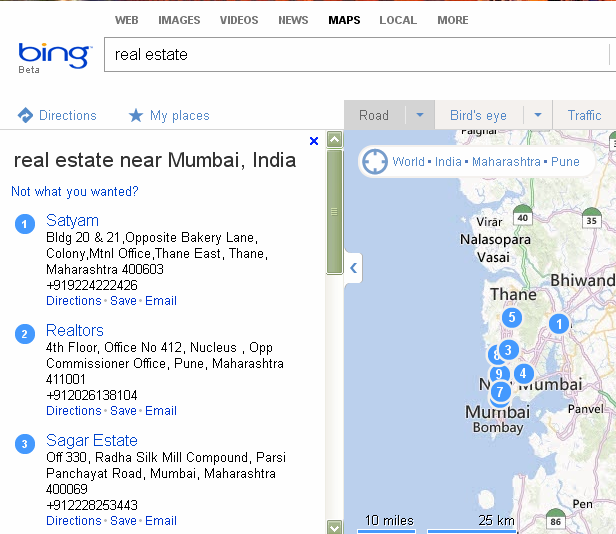Click results scrollbar down arrow

coord(334,527)
